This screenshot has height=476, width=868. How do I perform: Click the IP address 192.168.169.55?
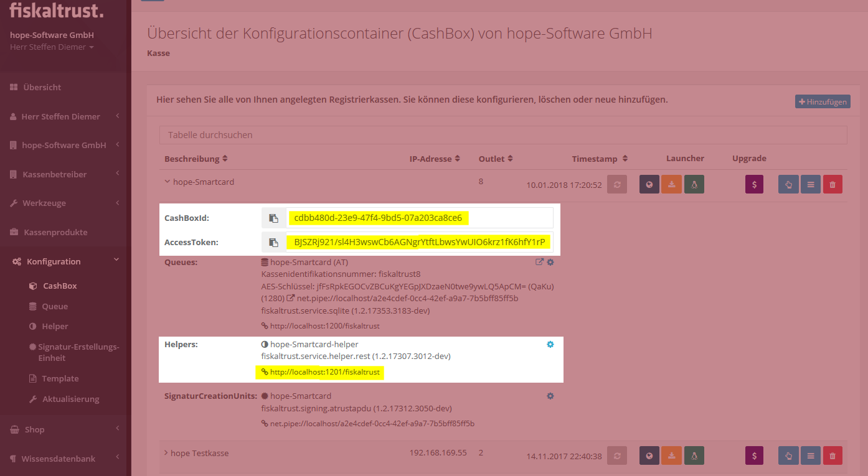click(x=438, y=453)
